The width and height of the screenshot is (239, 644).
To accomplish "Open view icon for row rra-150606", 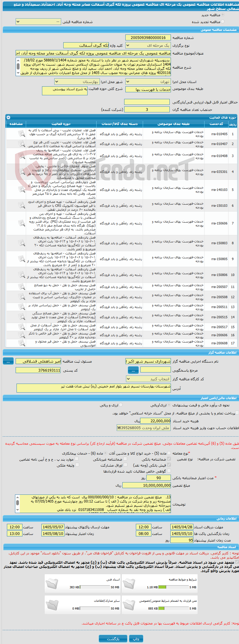I will [21, 223].
